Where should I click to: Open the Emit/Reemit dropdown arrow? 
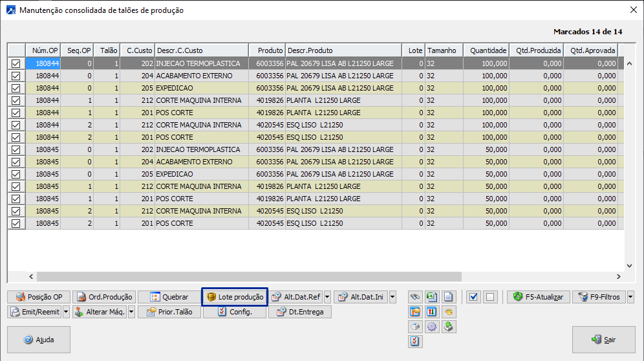(65, 312)
